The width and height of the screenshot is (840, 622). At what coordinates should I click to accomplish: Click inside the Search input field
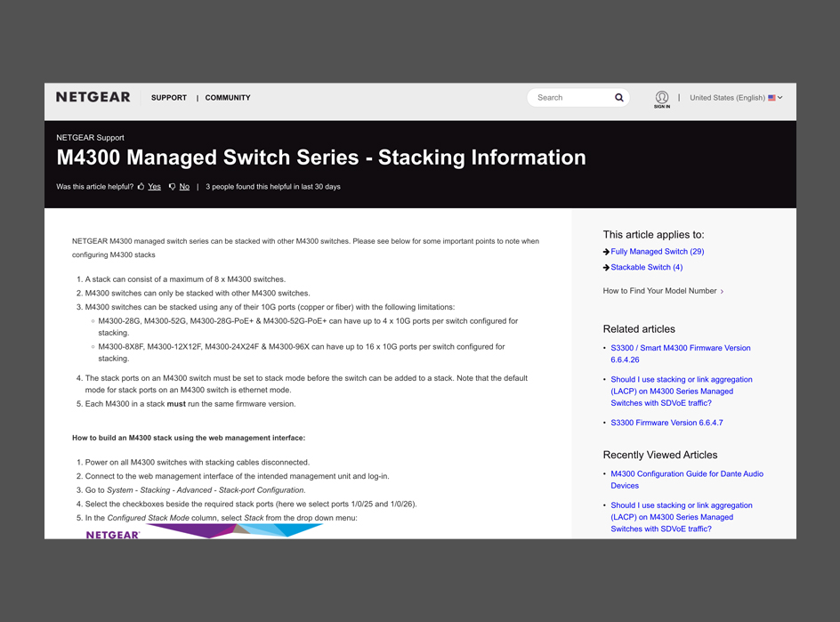coord(569,98)
